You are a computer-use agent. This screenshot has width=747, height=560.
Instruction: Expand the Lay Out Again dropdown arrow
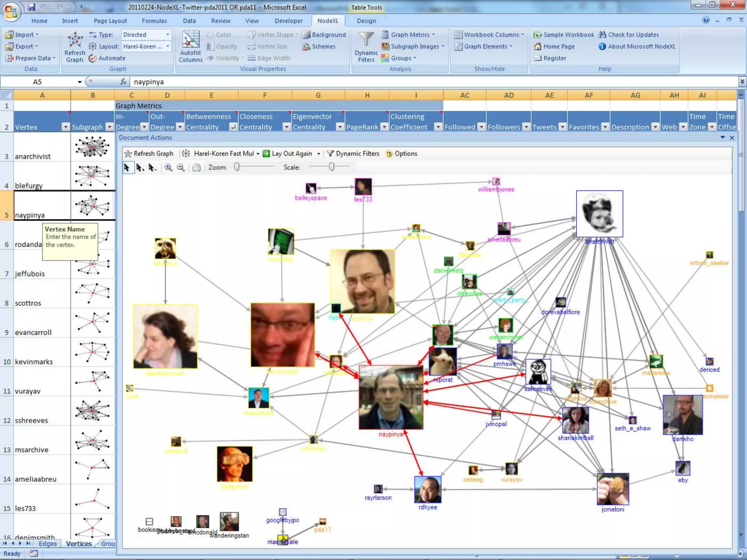pos(318,154)
